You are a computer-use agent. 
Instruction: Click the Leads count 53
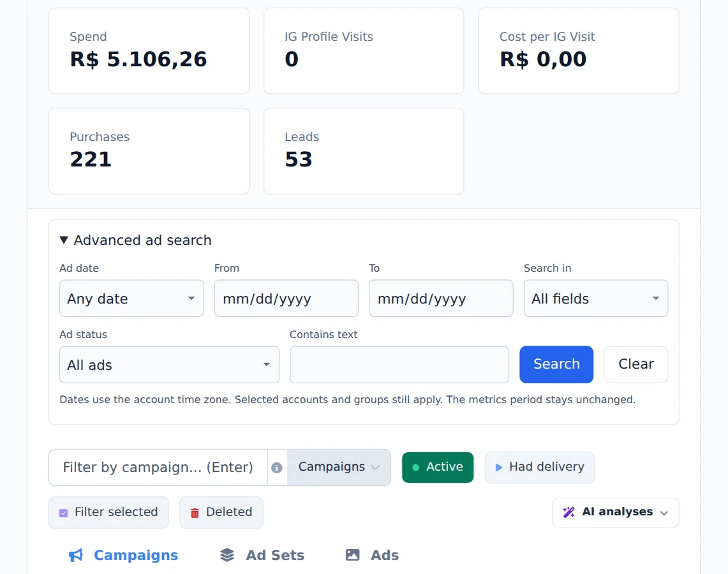(299, 159)
